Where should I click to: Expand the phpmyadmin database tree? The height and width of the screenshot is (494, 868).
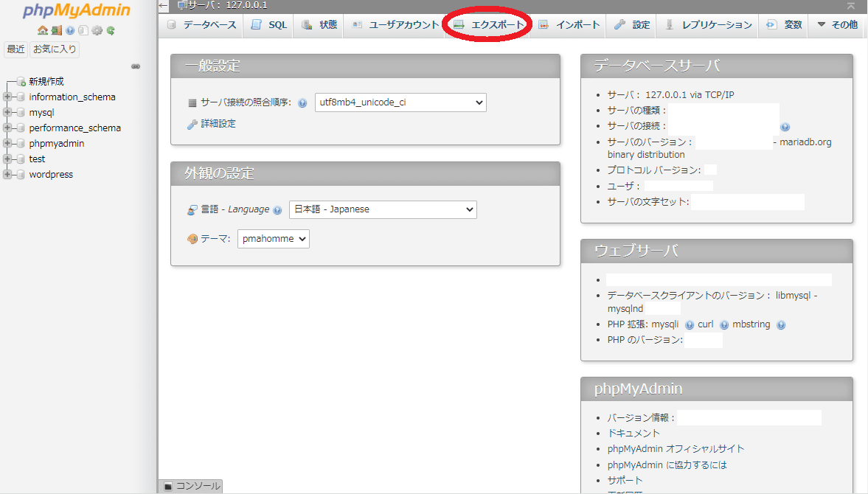click(7, 143)
